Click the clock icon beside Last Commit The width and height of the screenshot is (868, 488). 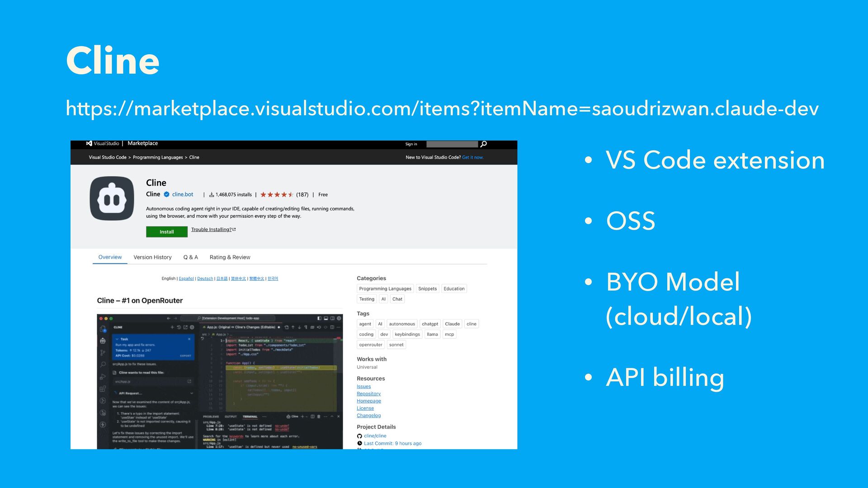click(x=359, y=443)
